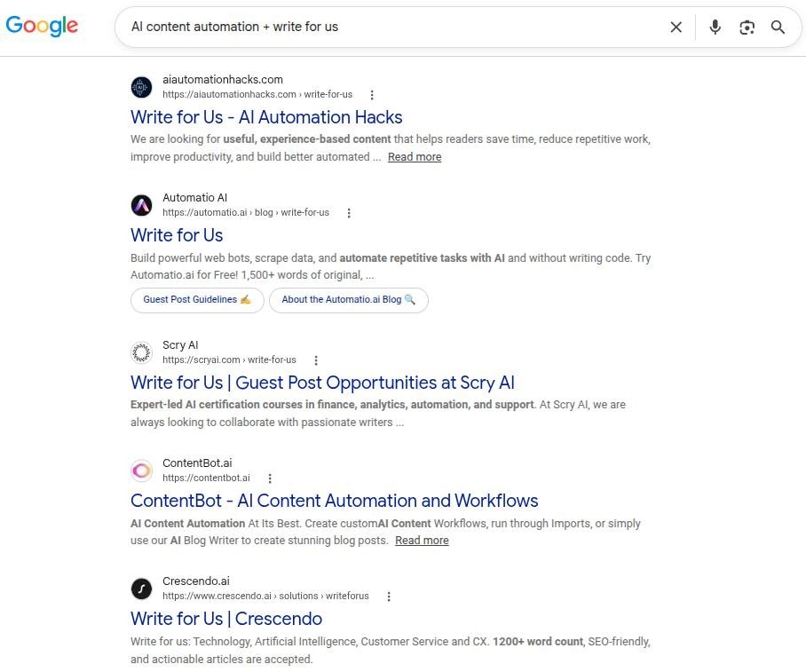The image size is (806, 672).
Task: Click the 'ContentBot.ai' site name
Action: click(197, 463)
